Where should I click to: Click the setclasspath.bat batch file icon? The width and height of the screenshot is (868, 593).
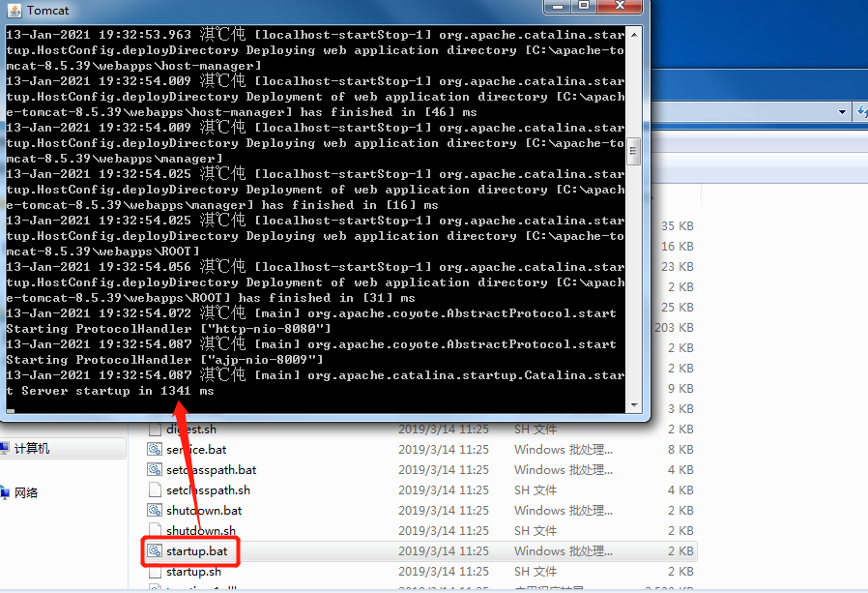click(155, 469)
